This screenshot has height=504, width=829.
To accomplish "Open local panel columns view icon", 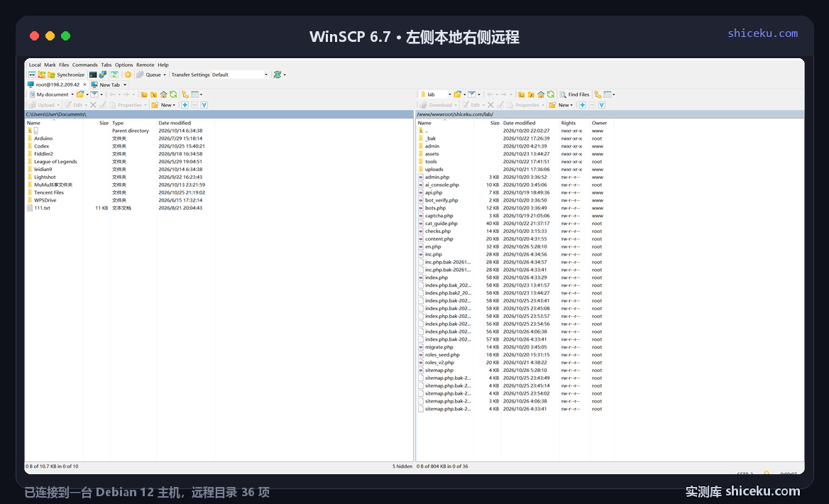I will pos(195,94).
